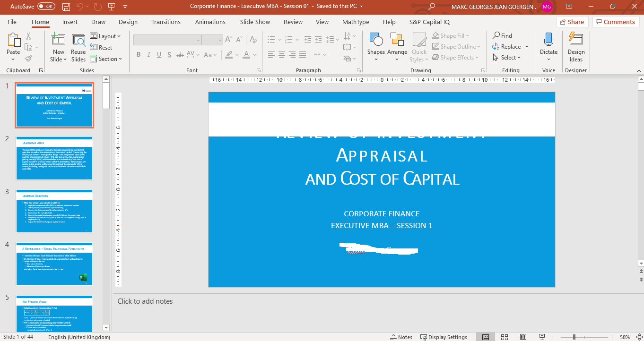Image resolution: width=644 pixels, height=341 pixels.
Task: Open Design Ideas pane
Action: [x=576, y=41]
